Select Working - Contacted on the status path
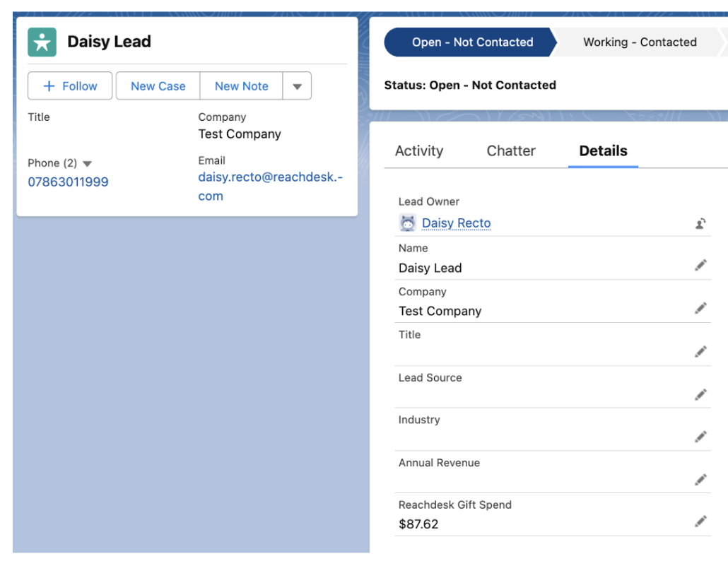 point(639,42)
